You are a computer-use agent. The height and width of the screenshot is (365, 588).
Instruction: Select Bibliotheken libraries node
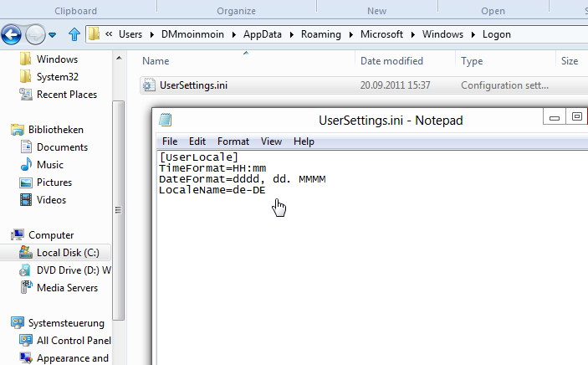(56, 130)
